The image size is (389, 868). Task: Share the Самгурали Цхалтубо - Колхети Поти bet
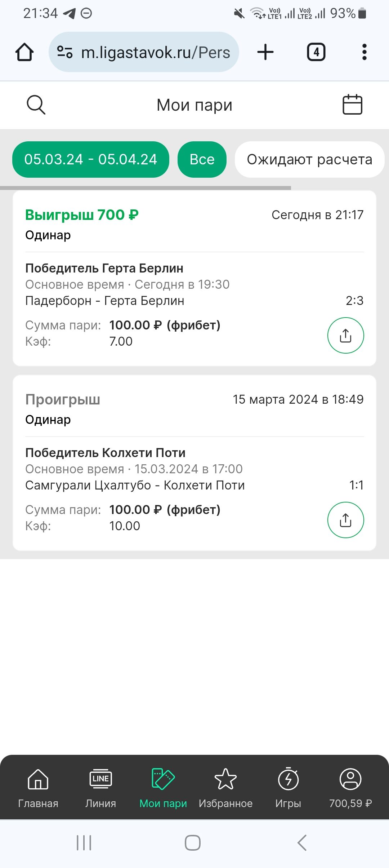coord(345,520)
